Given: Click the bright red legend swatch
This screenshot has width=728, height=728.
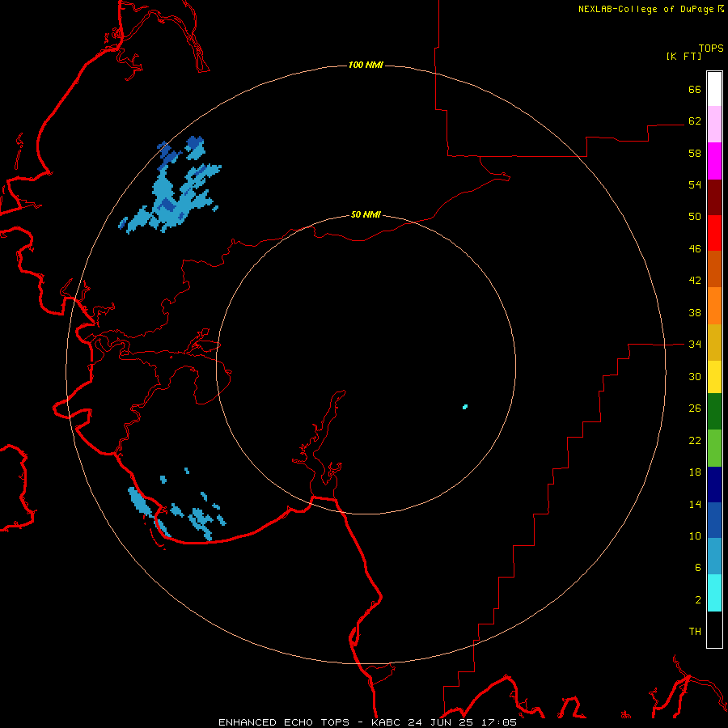Looking at the screenshot, I should [714, 233].
